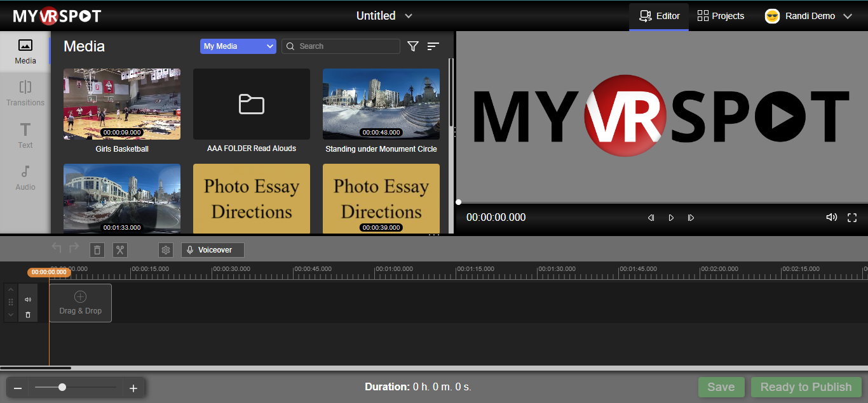Select the Editor tab in the header
The width and height of the screenshot is (868, 403).
pyautogui.click(x=659, y=16)
